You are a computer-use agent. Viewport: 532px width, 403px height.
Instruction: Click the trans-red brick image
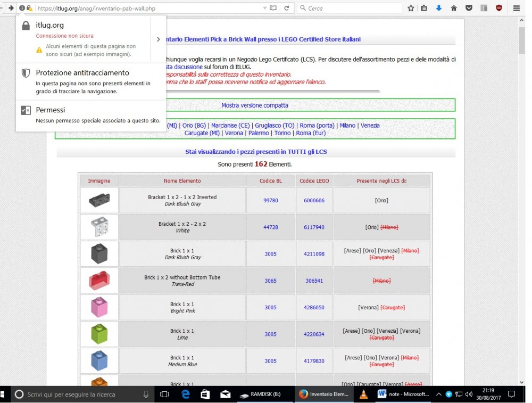99,281
